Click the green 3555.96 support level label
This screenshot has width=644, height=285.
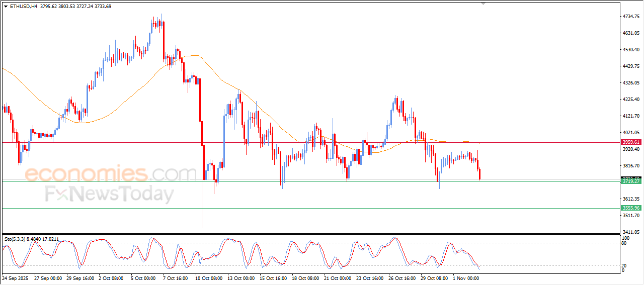630,208
